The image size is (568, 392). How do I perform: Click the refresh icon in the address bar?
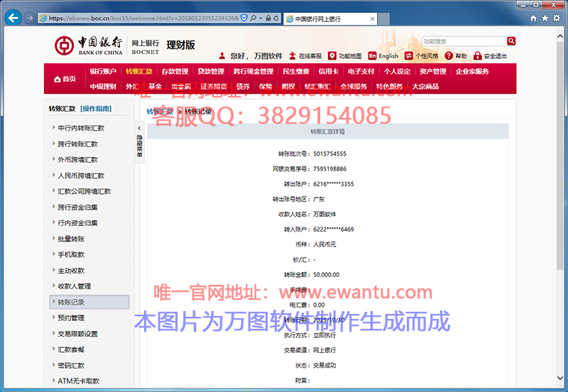pos(276,18)
